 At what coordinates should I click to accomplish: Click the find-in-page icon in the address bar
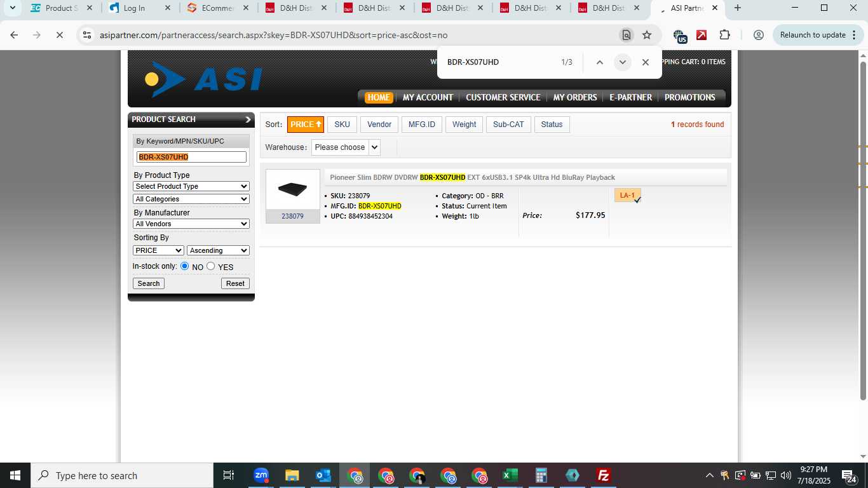[627, 35]
